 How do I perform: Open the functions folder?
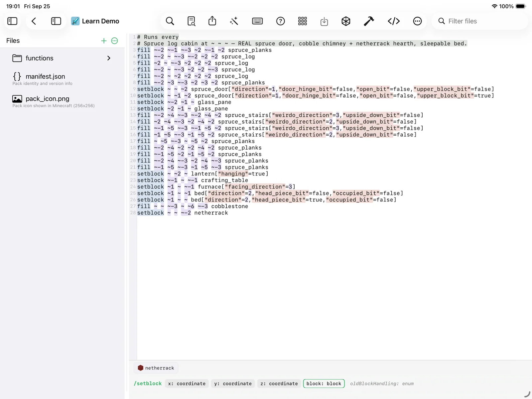62,58
